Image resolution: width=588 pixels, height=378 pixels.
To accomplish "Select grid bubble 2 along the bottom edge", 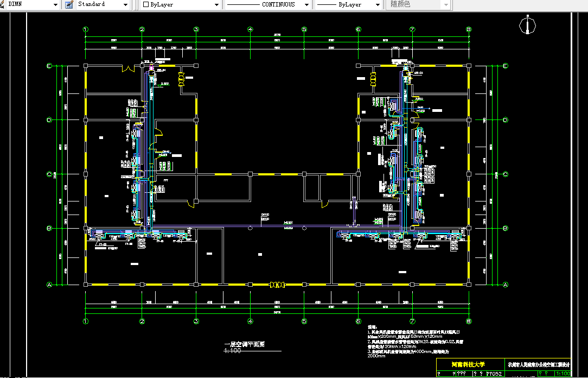I will click(x=142, y=322).
